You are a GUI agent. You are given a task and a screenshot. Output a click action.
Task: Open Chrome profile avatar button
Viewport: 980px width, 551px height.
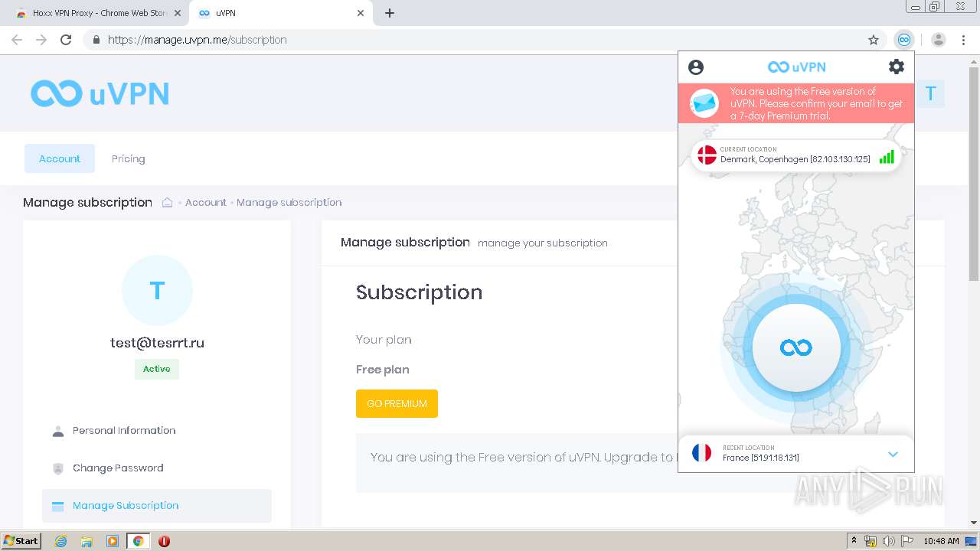[939, 40]
